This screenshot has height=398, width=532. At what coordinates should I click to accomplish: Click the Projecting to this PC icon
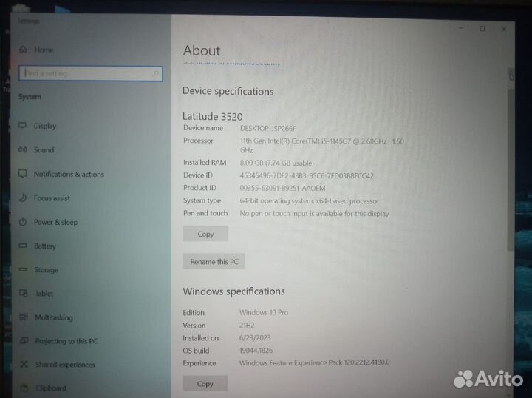[24, 340]
